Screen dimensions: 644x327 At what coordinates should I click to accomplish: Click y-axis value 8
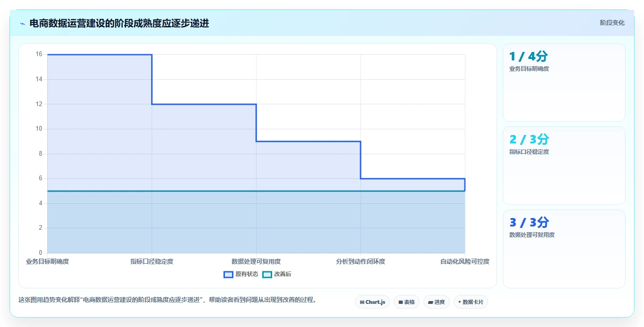point(40,154)
